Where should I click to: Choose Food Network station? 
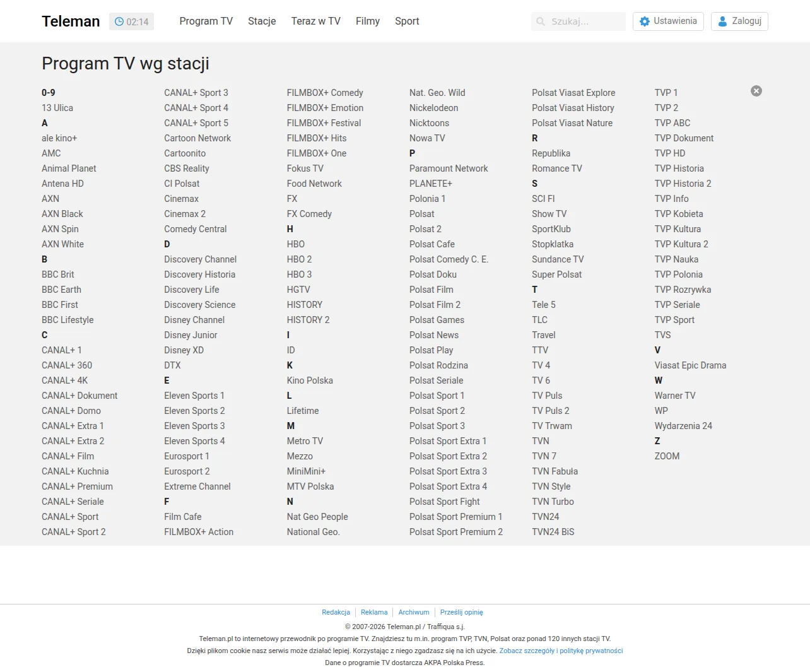click(x=314, y=184)
